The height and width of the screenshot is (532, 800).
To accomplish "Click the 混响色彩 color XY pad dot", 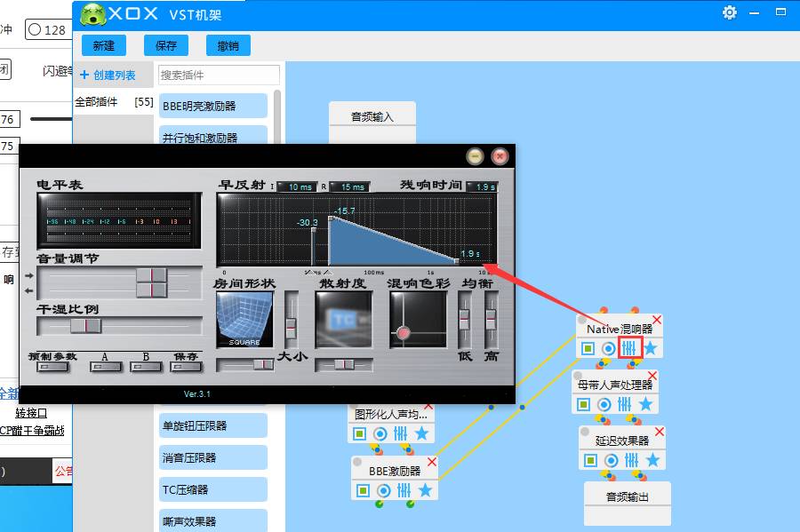I will pyautogui.click(x=403, y=333).
